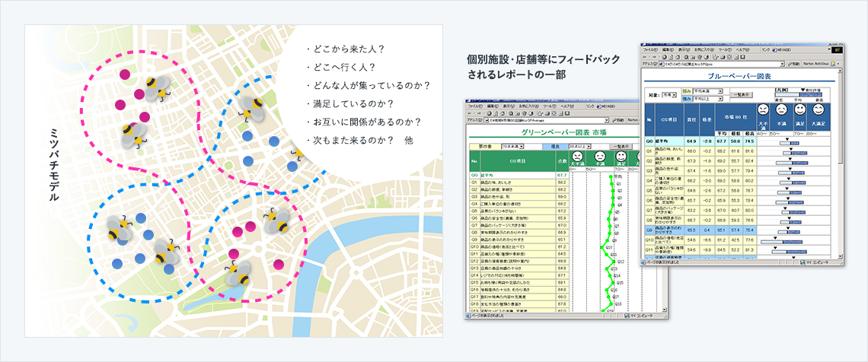Viewport: 868px width, 362px height.
Task: Click Home icon in green paper window toolbar
Action: tap(503, 113)
